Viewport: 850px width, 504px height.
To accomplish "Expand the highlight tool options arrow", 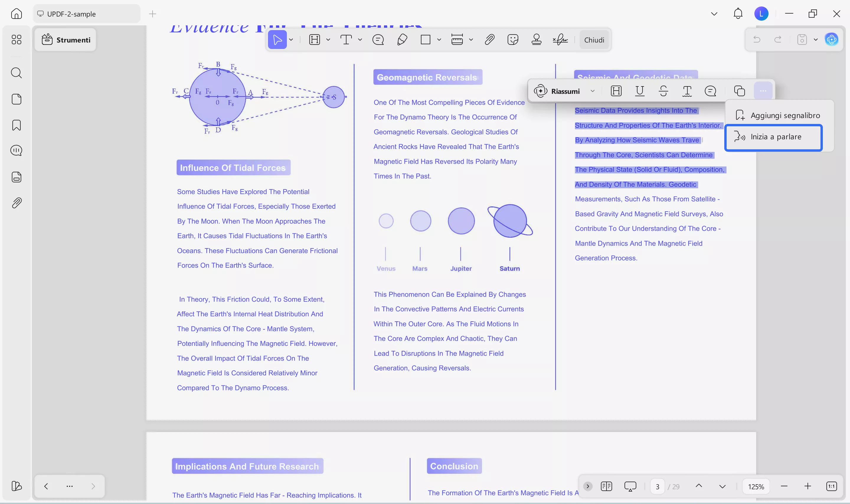I will coord(328,40).
